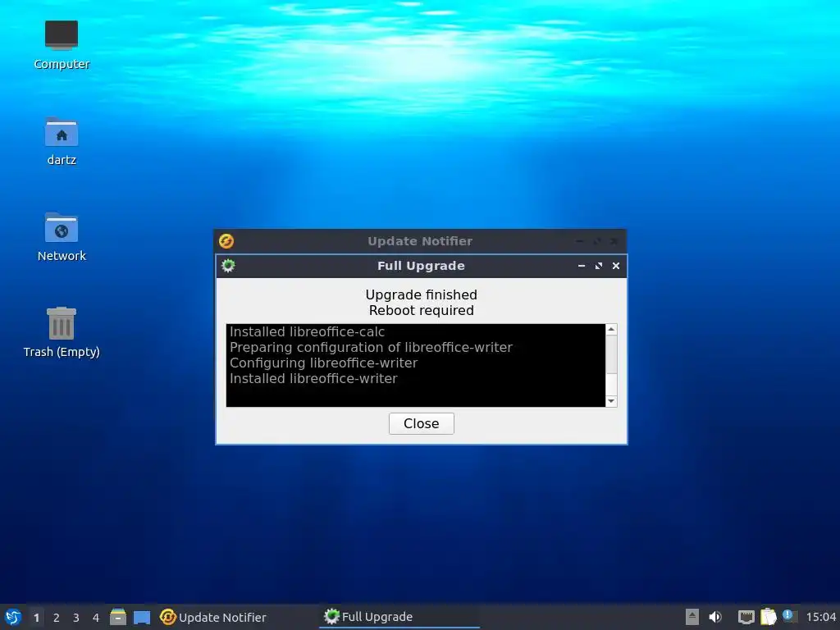Viewport: 840px width, 630px height.
Task: Click 'Configuring libreoffice-writer' log line
Action: 323,363
